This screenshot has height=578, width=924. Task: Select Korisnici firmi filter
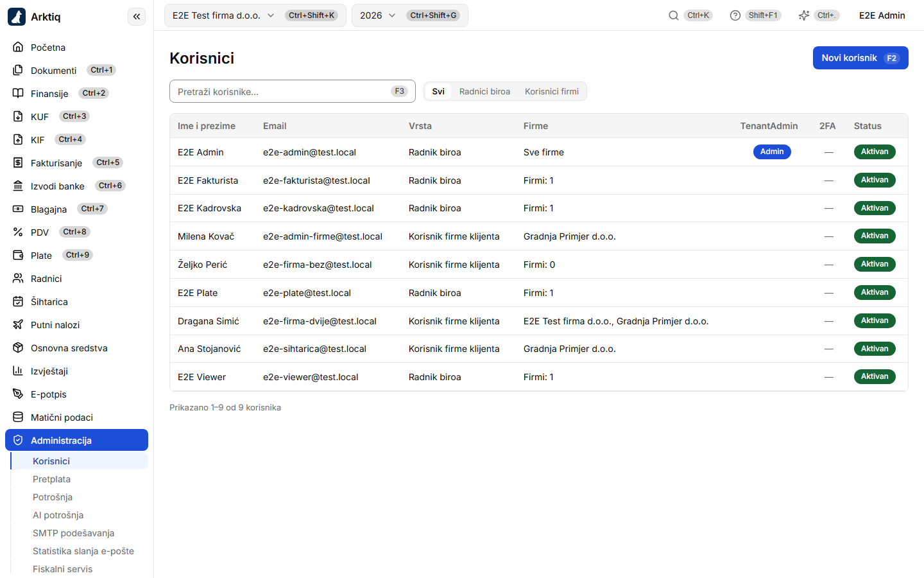552,91
